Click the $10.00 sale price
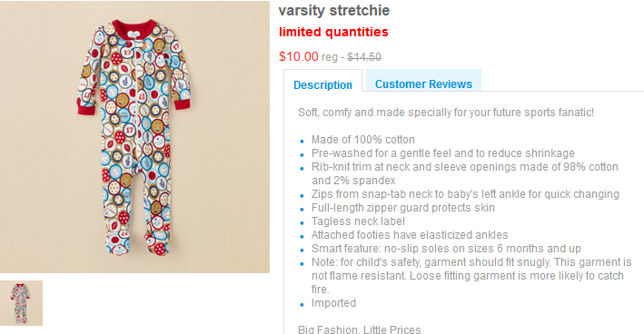Viewport: 644px width, 334px height. coord(299,56)
